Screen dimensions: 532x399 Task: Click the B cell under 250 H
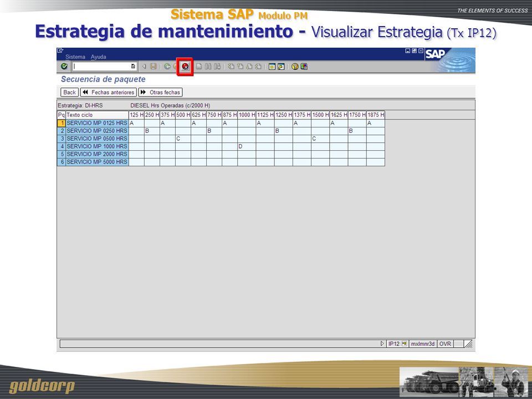[152, 131]
